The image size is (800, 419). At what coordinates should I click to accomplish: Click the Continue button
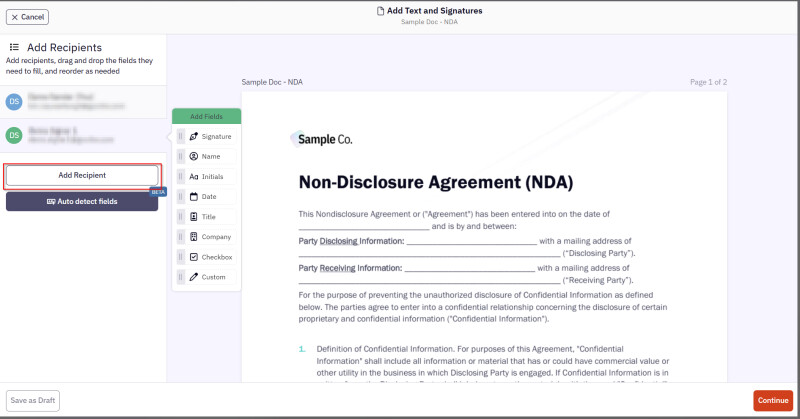tap(772, 400)
